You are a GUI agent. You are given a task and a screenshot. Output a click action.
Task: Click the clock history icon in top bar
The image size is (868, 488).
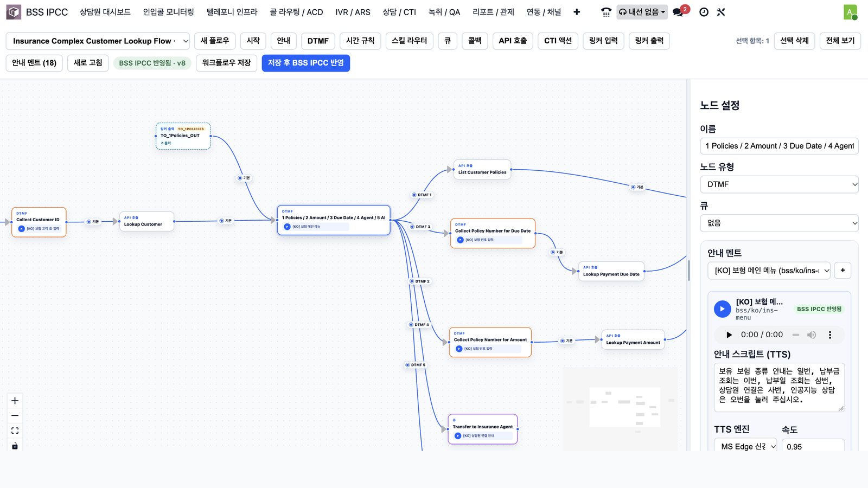click(x=704, y=12)
